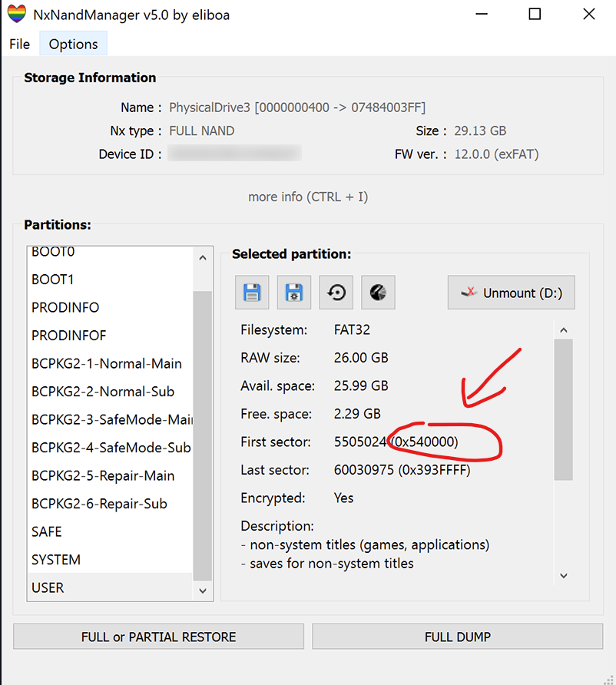Screen dimensions: 616x685
Task: Select BCPKG2-4-SafeMode-Sub partition
Action: (110, 448)
